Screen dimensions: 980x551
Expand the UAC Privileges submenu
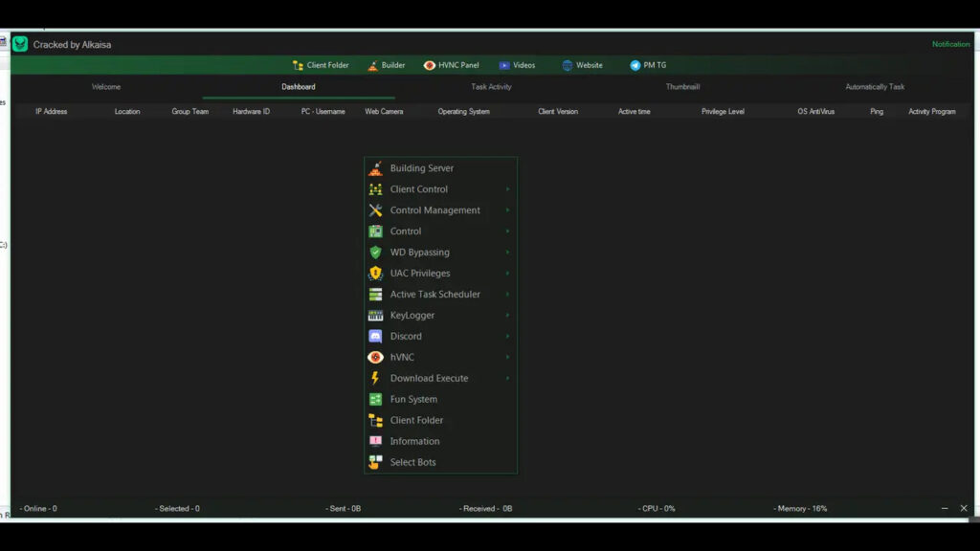[440, 273]
